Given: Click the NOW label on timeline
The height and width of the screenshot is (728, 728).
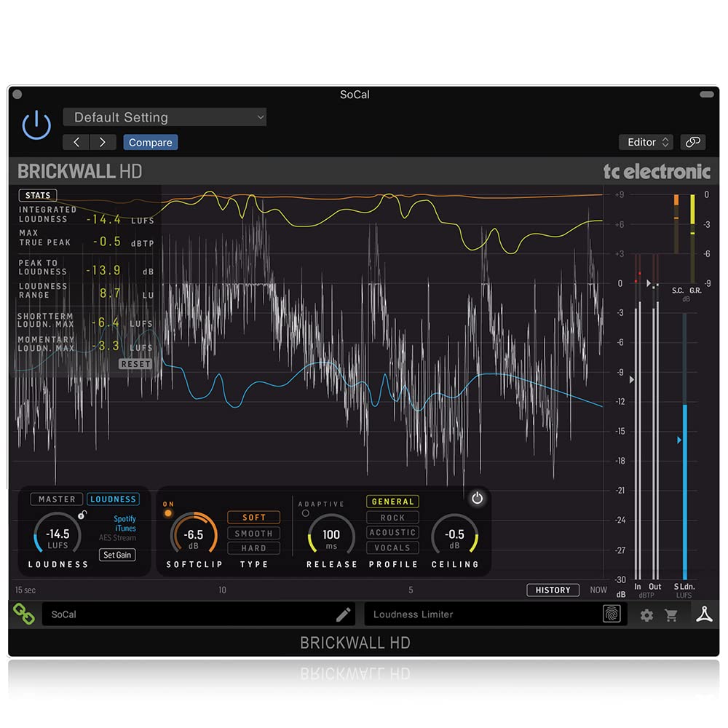Looking at the screenshot, I should click(x=598, y=590).
